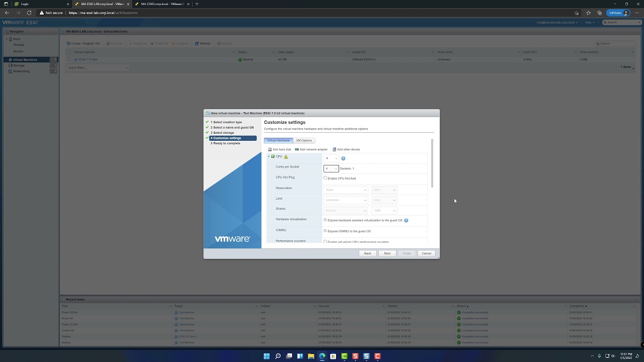
Task: Open the Limit value dropdown
Action: (x=346, y=200)
